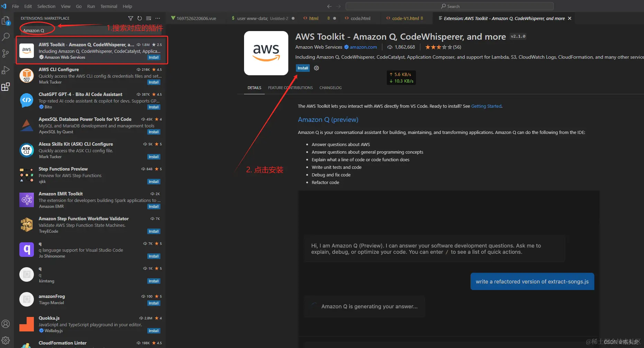Select Alexa Skills Kit ASK CLI icon
This screenshot has height=348, width=644.
pyautogui.click(x=27, y=150)
